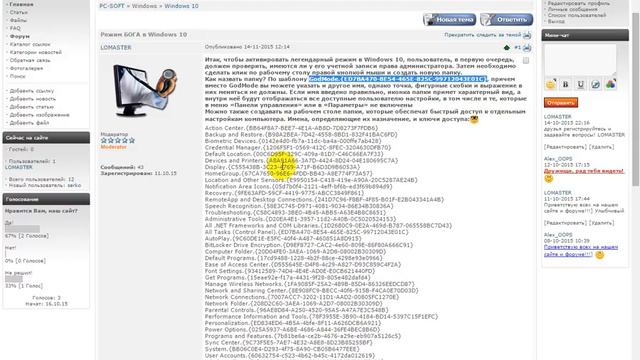Click the insert link icon in the mini-chat toolbar

coord(596,84)
